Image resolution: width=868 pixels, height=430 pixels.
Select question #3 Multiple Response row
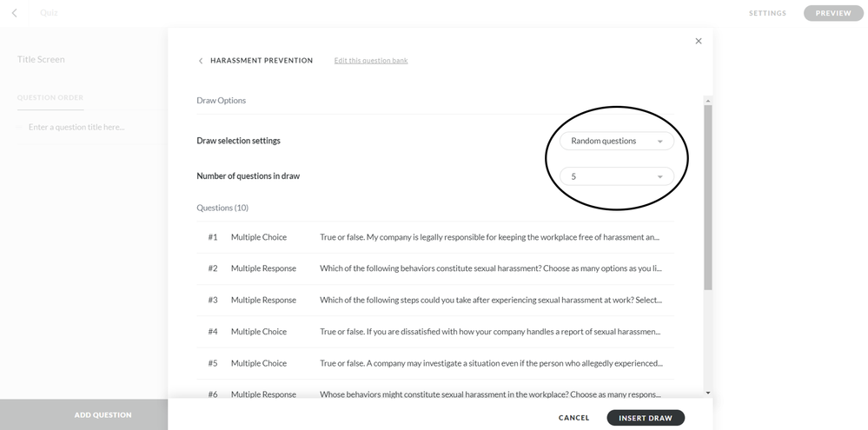pos(434,300)
